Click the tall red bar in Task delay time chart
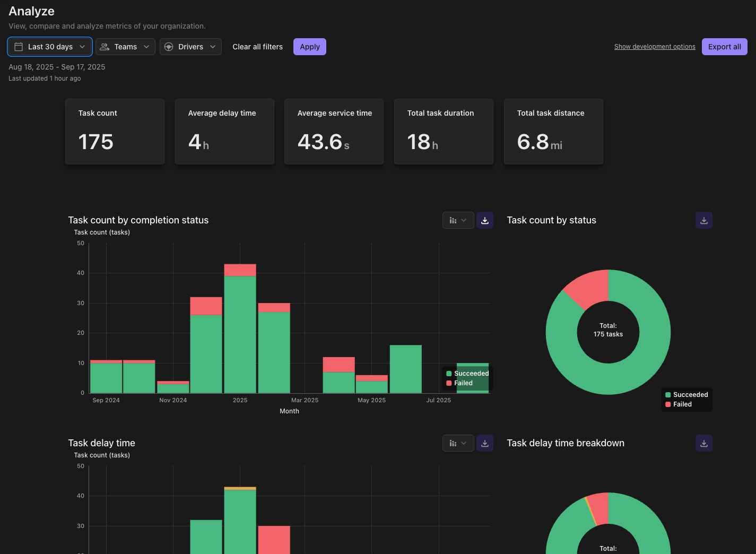The width and height of the screenshot is (756, 554). (274, 540)
